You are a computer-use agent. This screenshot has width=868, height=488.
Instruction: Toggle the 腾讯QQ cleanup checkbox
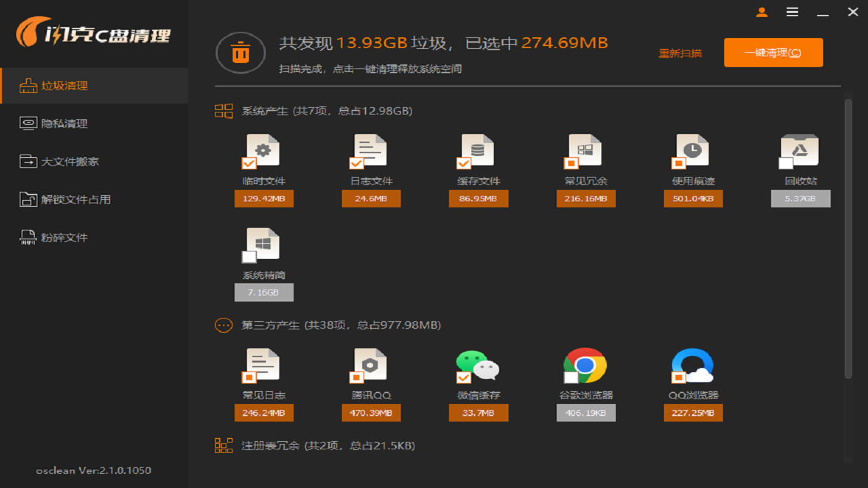point(357,377)
